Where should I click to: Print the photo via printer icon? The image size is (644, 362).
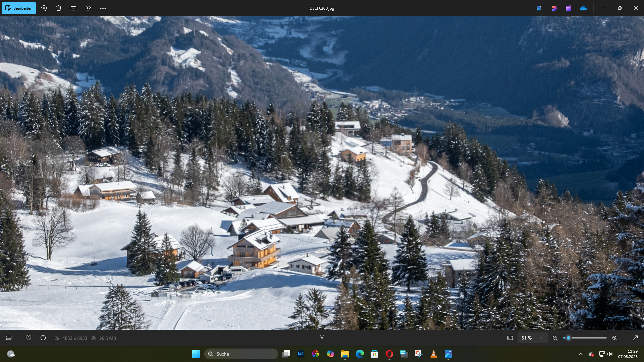(73, 8)
